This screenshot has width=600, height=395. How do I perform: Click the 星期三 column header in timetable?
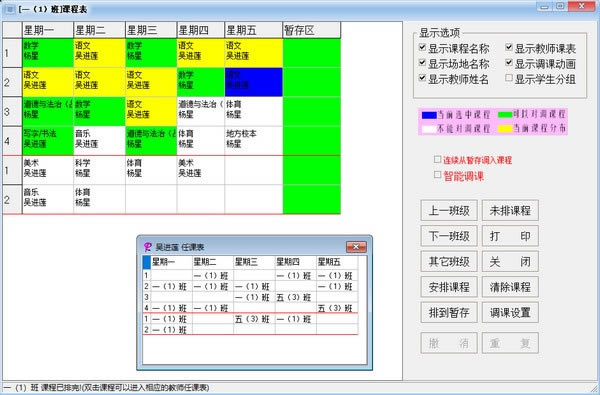tap(151, 30)
